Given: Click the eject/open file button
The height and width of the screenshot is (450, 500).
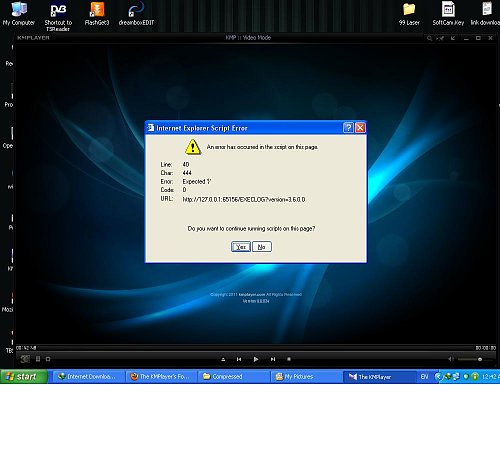Looking at the screenshot, I should click(223, 359).
